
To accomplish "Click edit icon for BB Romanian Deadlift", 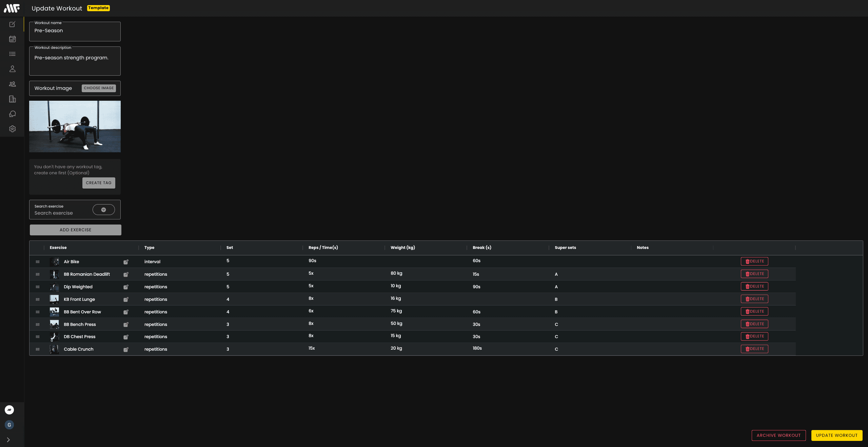I will (x=126, y=274).
